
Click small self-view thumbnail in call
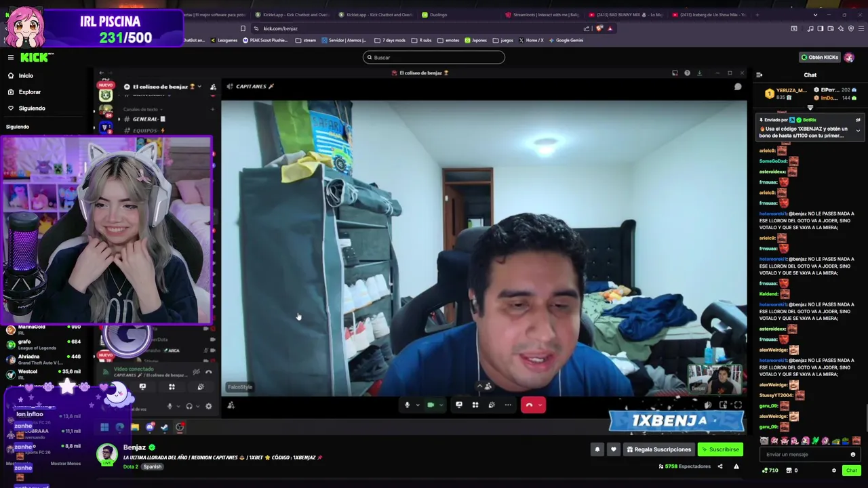pos(716,378)
